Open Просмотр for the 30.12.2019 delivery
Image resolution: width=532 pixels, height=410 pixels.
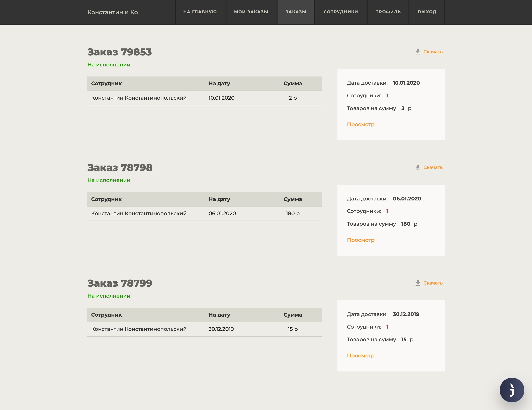pos(360,356)
